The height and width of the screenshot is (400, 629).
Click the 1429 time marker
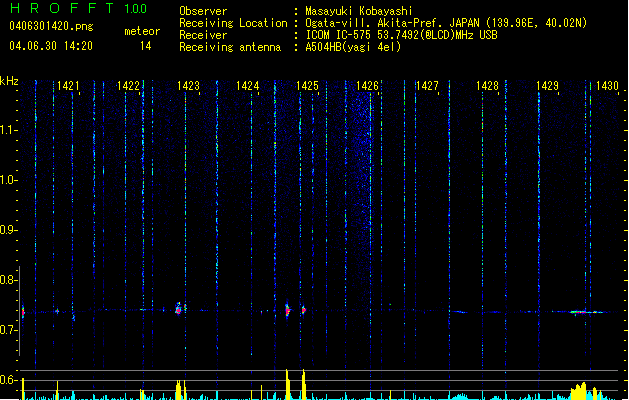pyautogui.click(x=547, y=86)
